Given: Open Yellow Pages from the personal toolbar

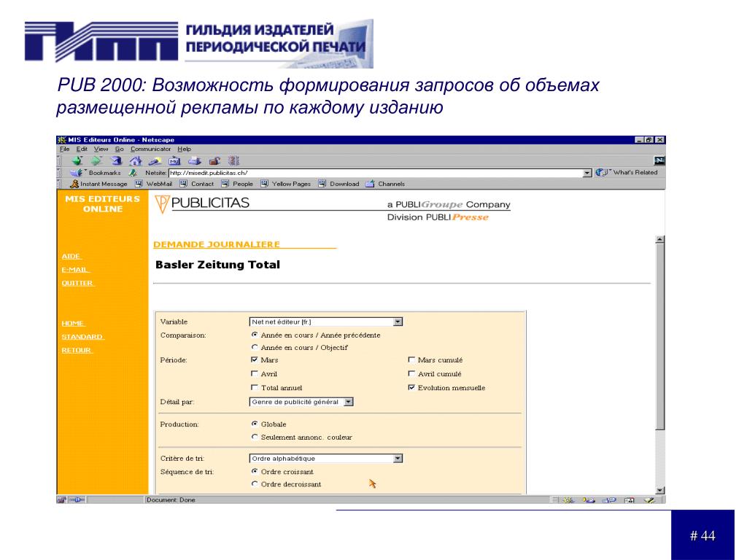Looking at the screenshot, I should coord(286,184).
